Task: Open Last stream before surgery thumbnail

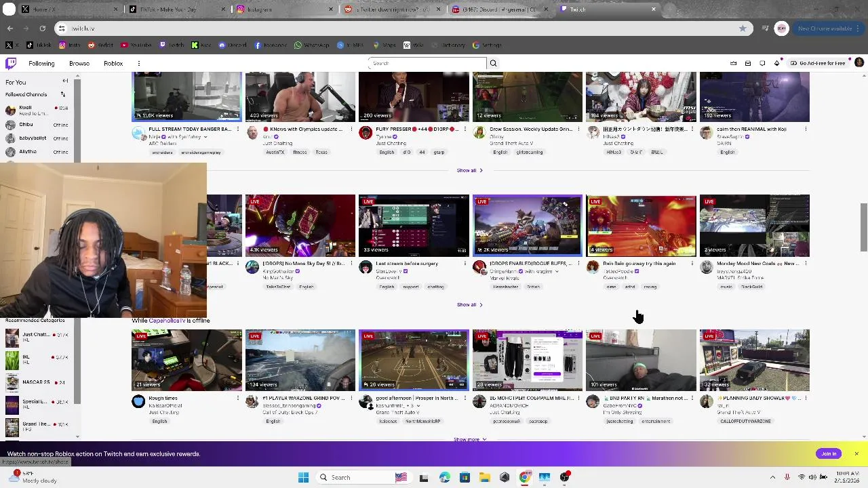Action: click(414, 226)
